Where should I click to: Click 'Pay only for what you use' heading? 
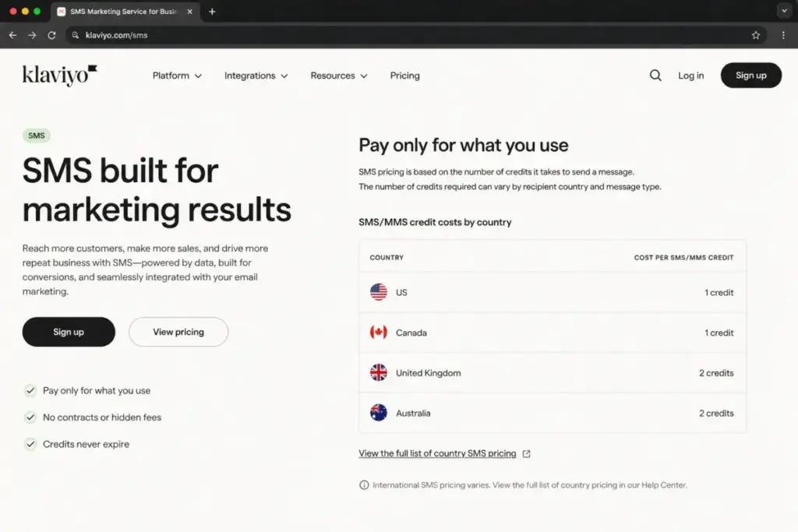point(463,146)
